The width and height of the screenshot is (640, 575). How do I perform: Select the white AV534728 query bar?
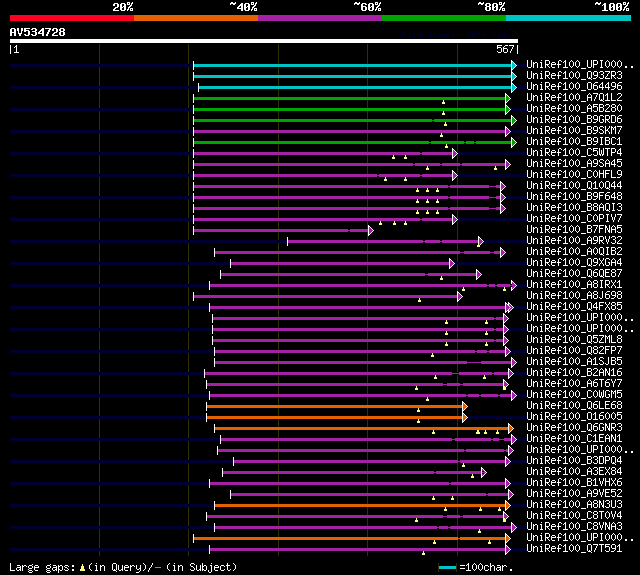264,41
